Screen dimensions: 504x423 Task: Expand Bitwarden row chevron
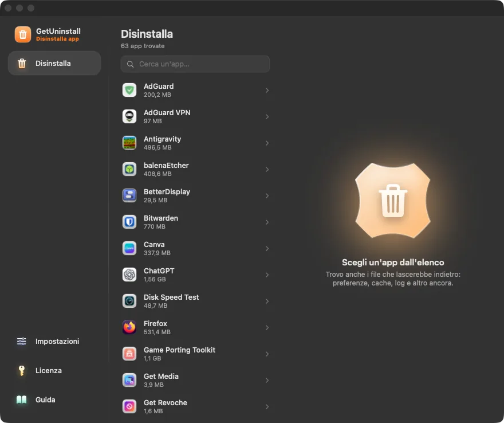[267, 222]
